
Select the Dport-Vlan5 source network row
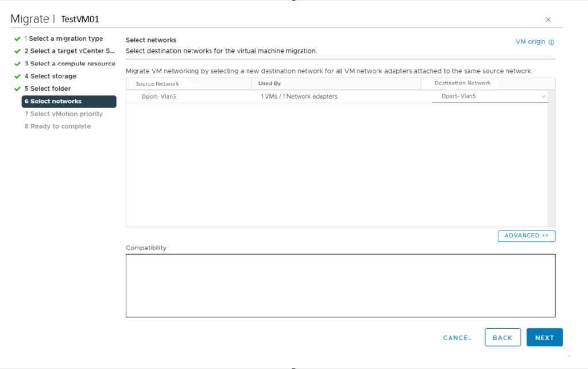158,97
